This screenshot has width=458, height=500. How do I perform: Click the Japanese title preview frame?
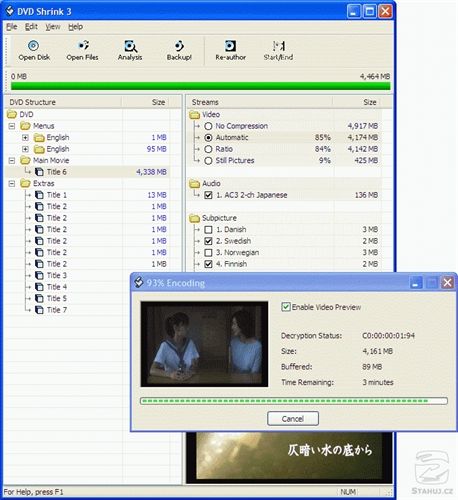pos(289,457)
